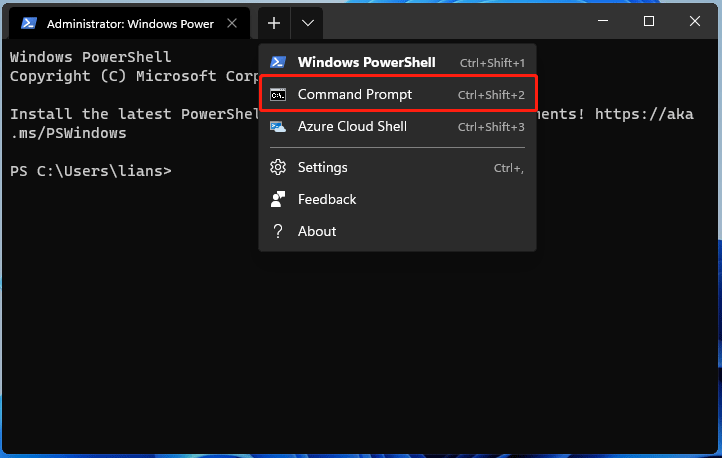Click the Command Prompt icon
The image size is (722, 458).
(278, 94)
